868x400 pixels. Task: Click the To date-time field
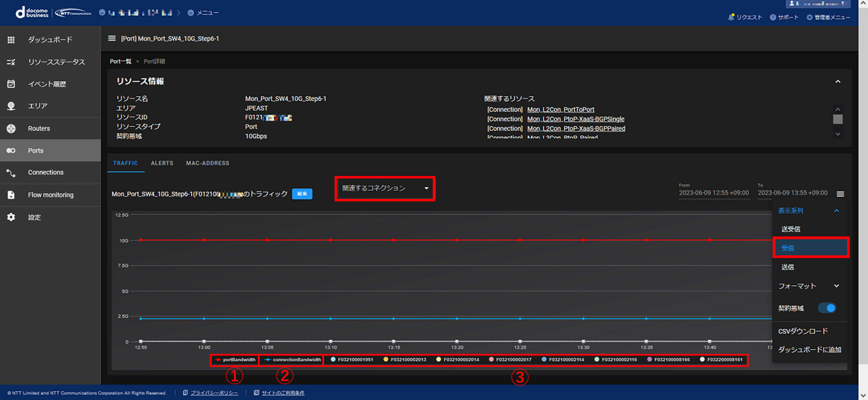[x=793, y=192]
